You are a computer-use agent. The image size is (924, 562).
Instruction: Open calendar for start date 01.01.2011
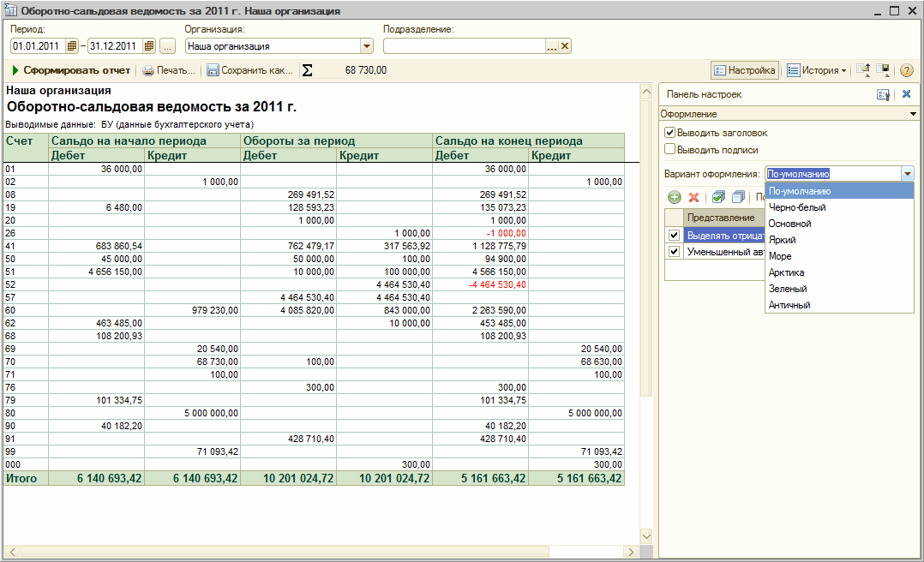click(72, 46)
